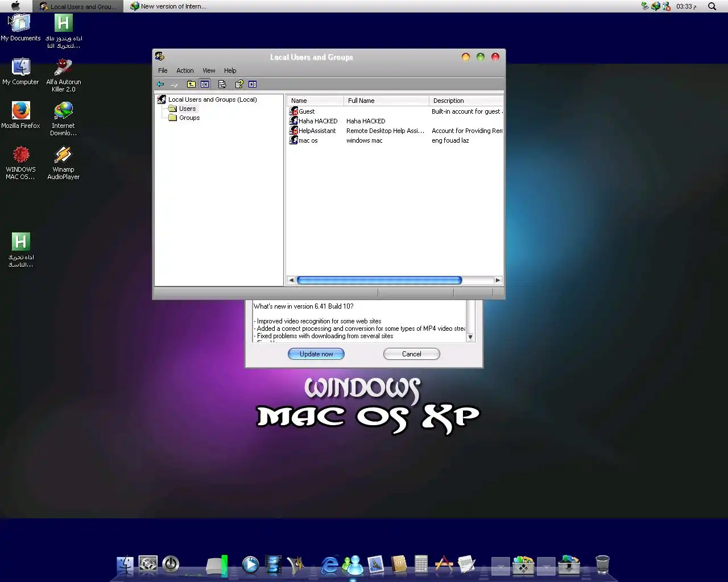Open My Documents desktop icon
This screenshot has width=728, height=582.
coord(20,28)
